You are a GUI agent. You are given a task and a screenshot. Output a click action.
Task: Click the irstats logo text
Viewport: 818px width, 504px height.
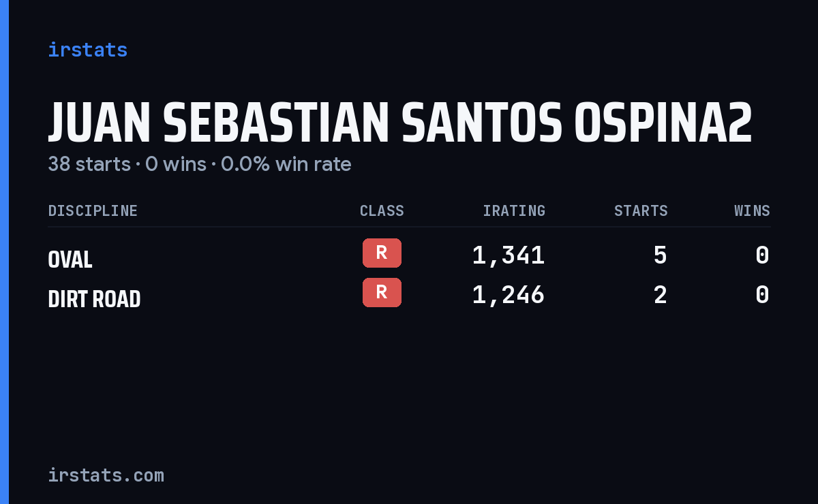coord(87,50)
